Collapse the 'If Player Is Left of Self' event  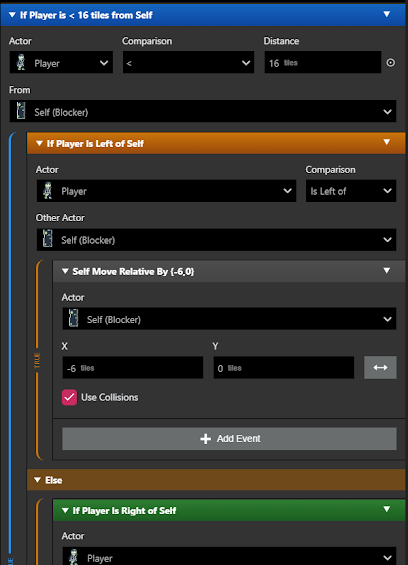click(39, 143)
